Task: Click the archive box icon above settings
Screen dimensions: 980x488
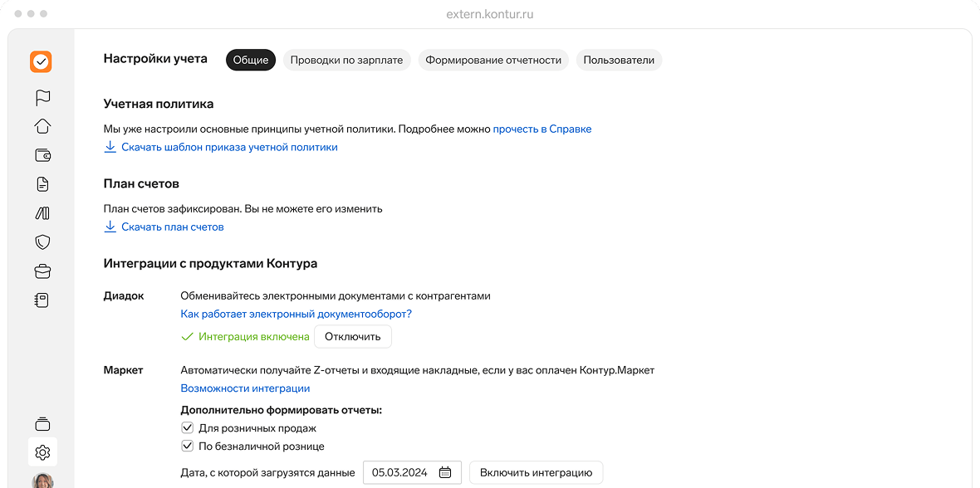Action: click(42, 423)
